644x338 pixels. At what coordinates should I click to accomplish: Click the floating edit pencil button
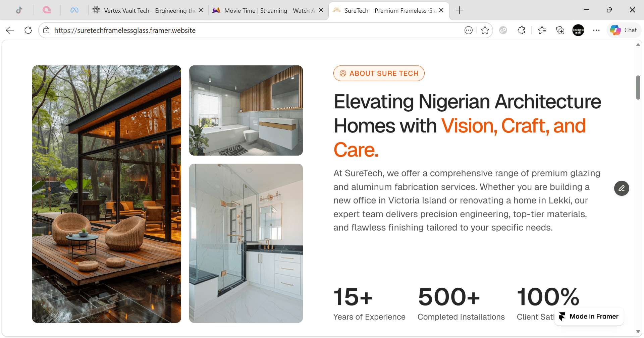pyautogui.click(x=622, y=188)
